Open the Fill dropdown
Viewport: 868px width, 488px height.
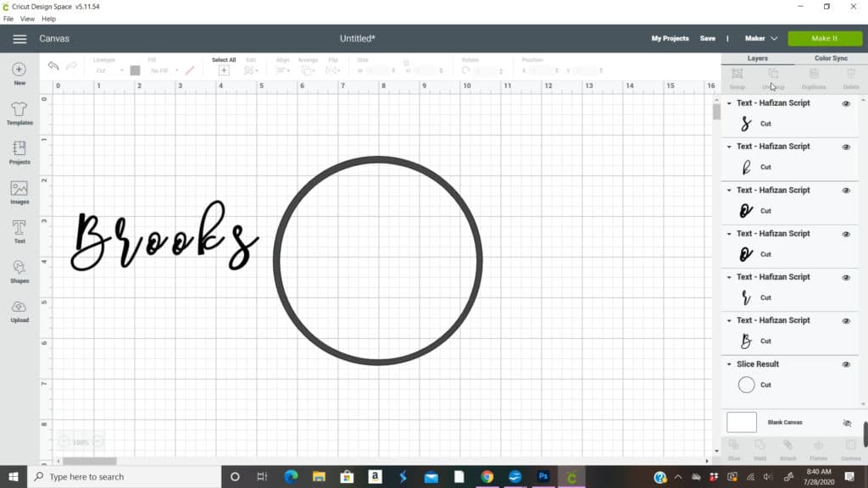point(164,71)
